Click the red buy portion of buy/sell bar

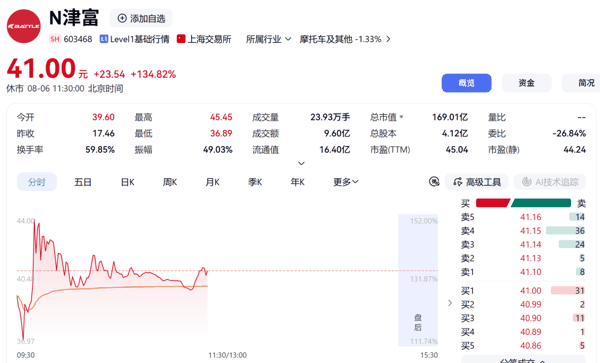[x=492, y=203]
